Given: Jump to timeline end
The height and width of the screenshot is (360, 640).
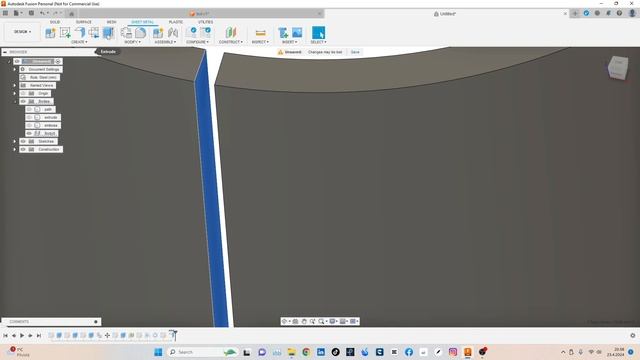Looking at the screenshot, I should point(39,336).
